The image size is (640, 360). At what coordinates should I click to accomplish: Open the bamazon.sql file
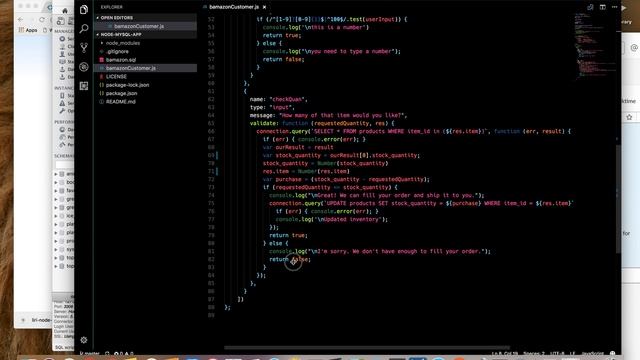point(121,60)
